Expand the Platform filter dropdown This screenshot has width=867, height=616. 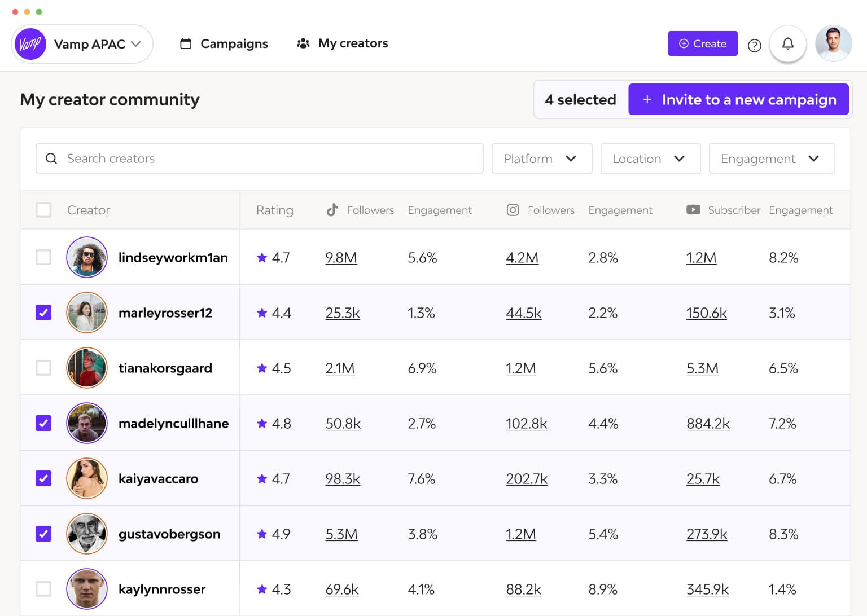coord(541,159)
